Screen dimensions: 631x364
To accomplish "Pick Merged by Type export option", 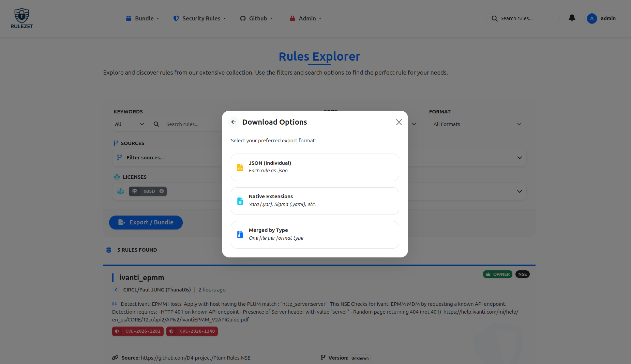I will (315, 235).
